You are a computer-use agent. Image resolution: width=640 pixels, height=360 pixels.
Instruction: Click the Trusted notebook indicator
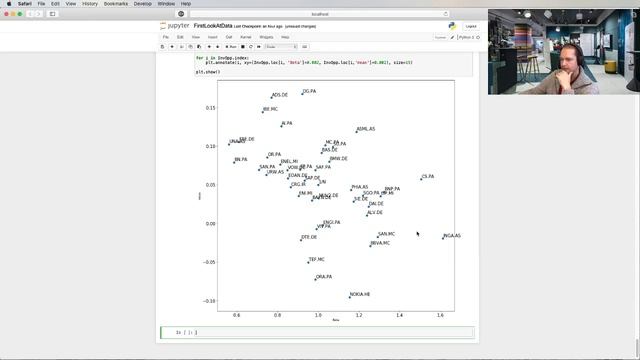pos(440,38)
